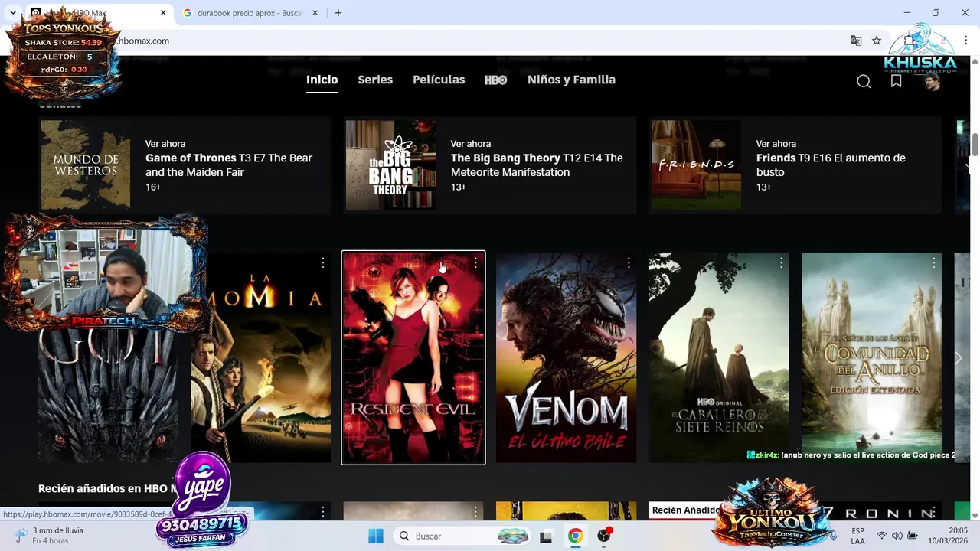This screenshot has height=551, width=980.
Task: Click the Mundo de Westeros thumbnail
Action: [85, 165]
